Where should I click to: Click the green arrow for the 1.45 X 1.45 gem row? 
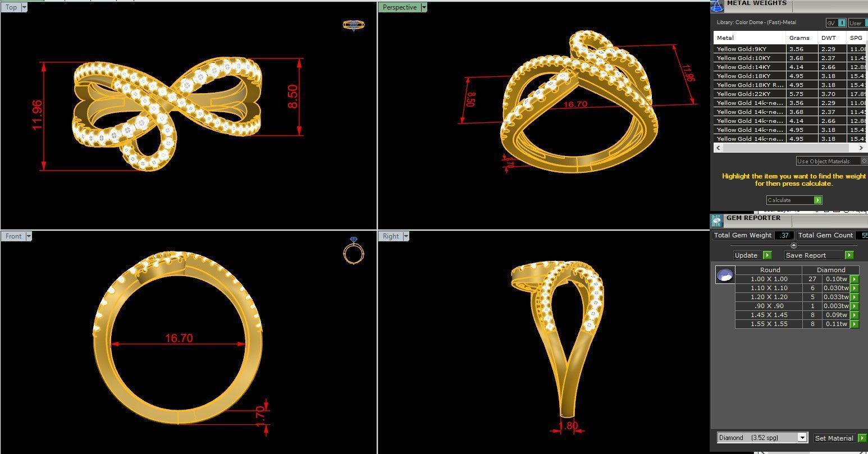[x=855, y=315]
